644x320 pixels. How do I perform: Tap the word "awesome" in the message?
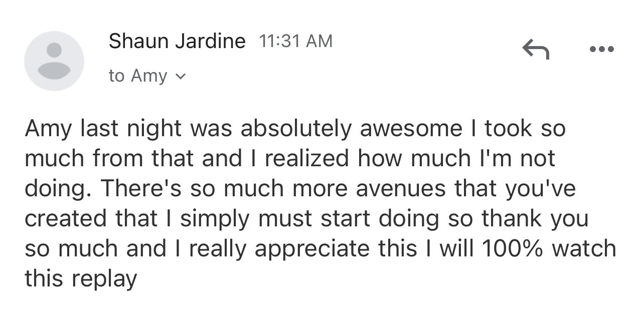point(411,129)
